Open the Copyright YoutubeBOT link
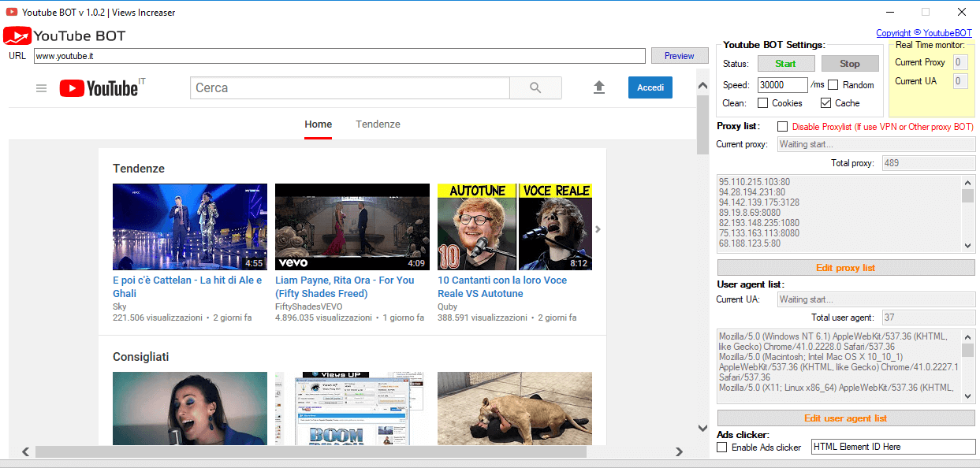Viewport: 980px width, 468px height. [924, 33]
